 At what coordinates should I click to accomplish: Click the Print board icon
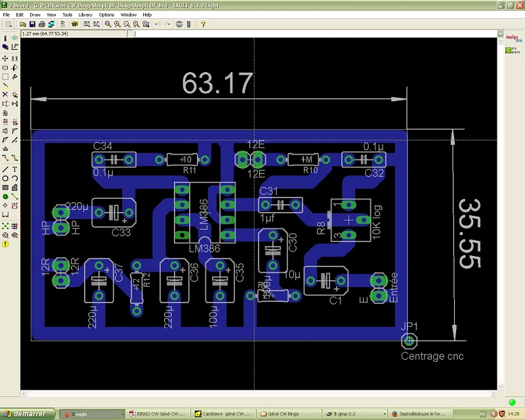[x=41, y=24]
